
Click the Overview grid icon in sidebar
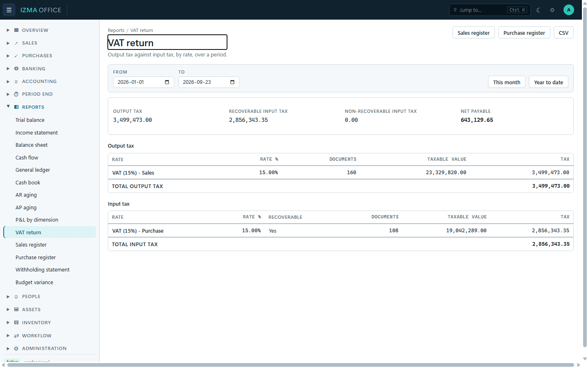[16, 30]
